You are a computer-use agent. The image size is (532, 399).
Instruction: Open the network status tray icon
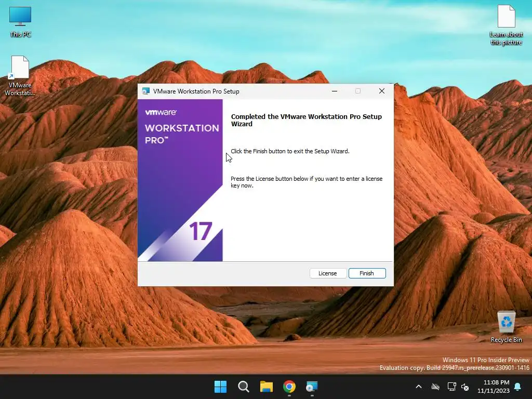click(451, 387)
